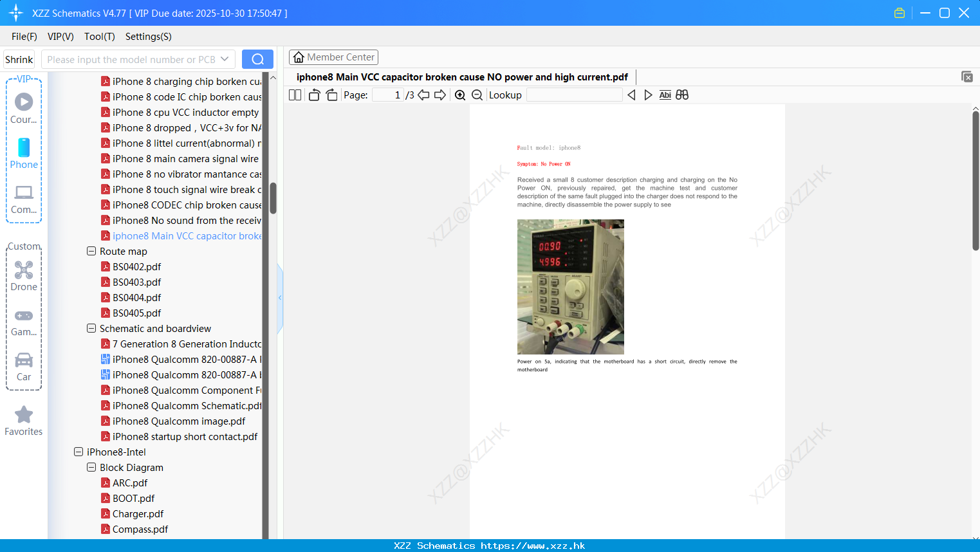Collapse the iPhone8-Intel node
The height and width of the screenshot is (552, 980).
79,452
